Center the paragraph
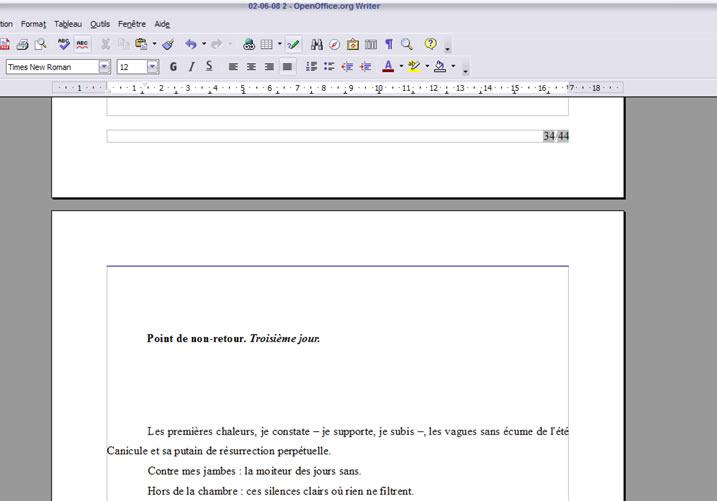This screenshot has width=717, height=501. point(251,67)
